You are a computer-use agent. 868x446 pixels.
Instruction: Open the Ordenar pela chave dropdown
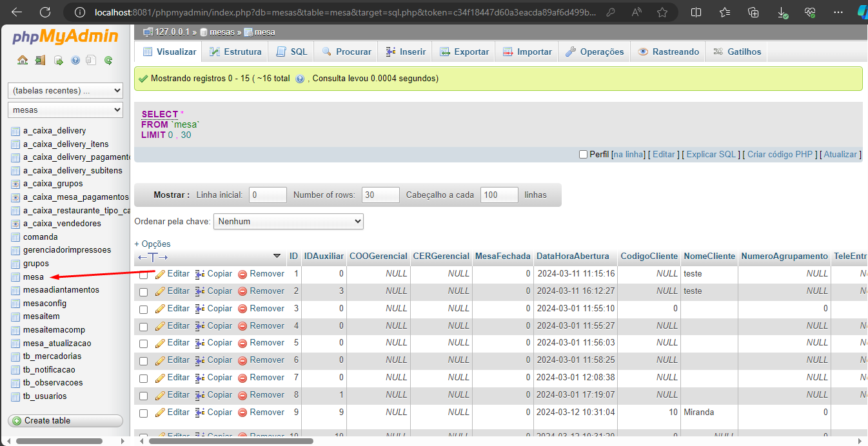[288, 222]
